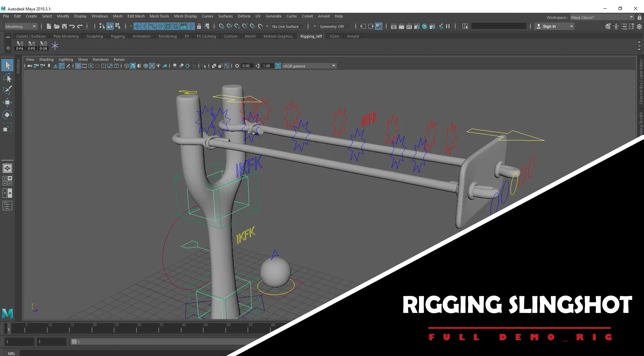Screen dimensions: 644x356
Task: Enable snap to grids magnet icon
Action: coord(137,26)
